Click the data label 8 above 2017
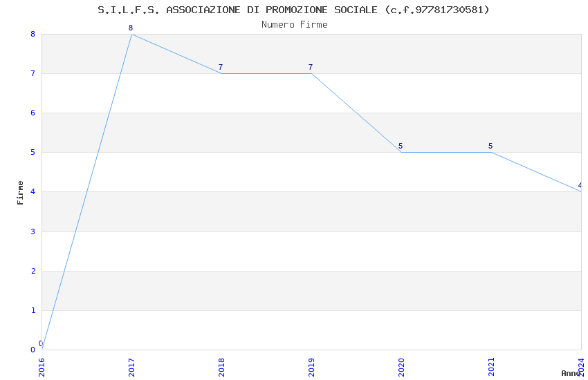Image resolution: width=588 pixels, height=380 pixels. pyautogui.click(x=131, y=28)
